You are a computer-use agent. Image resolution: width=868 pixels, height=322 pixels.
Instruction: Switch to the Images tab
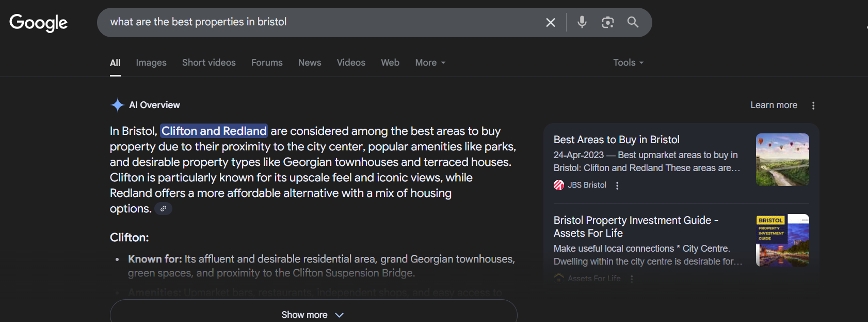[151, 63]
